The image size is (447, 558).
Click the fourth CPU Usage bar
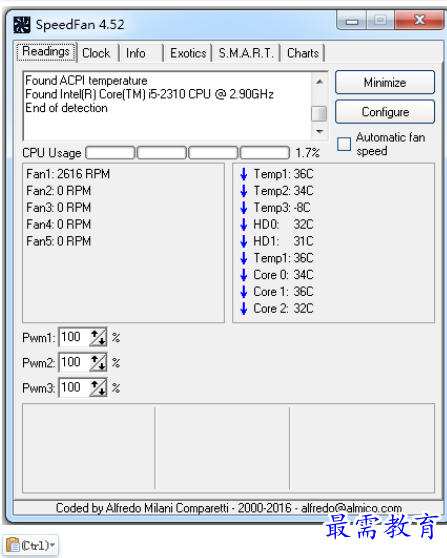tap(265, 153)
